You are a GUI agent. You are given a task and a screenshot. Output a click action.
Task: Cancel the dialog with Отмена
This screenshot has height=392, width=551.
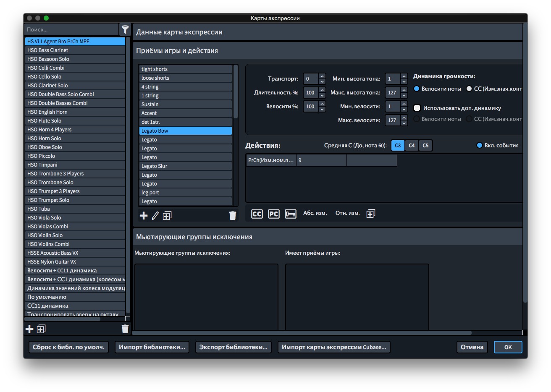point(472,347)
